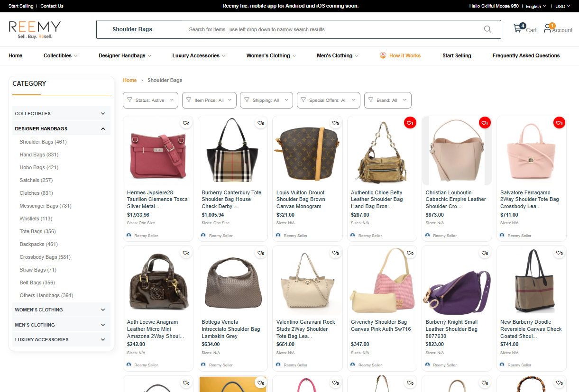Open the Status: Active filter dropdown
Screen dimensions: 579x392
click(150, 100)
